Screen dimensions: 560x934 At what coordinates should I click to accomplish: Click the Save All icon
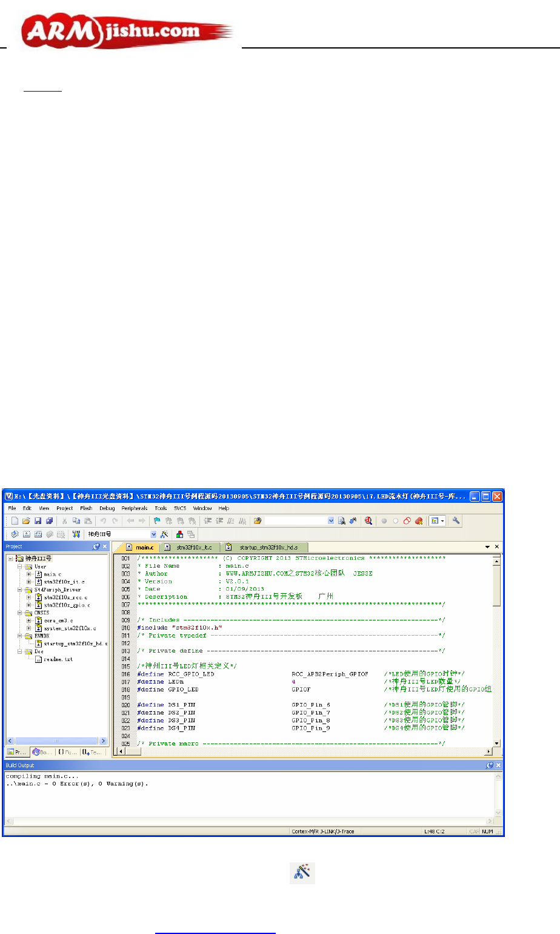(49, 520)
